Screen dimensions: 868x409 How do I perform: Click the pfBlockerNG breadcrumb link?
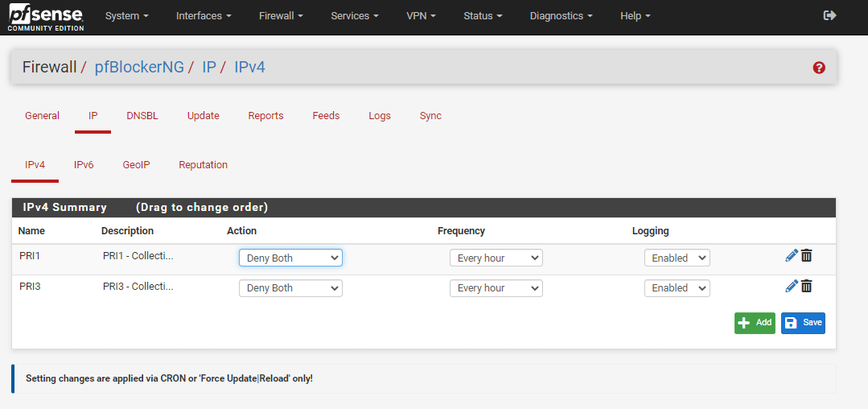tap(139, 67)
